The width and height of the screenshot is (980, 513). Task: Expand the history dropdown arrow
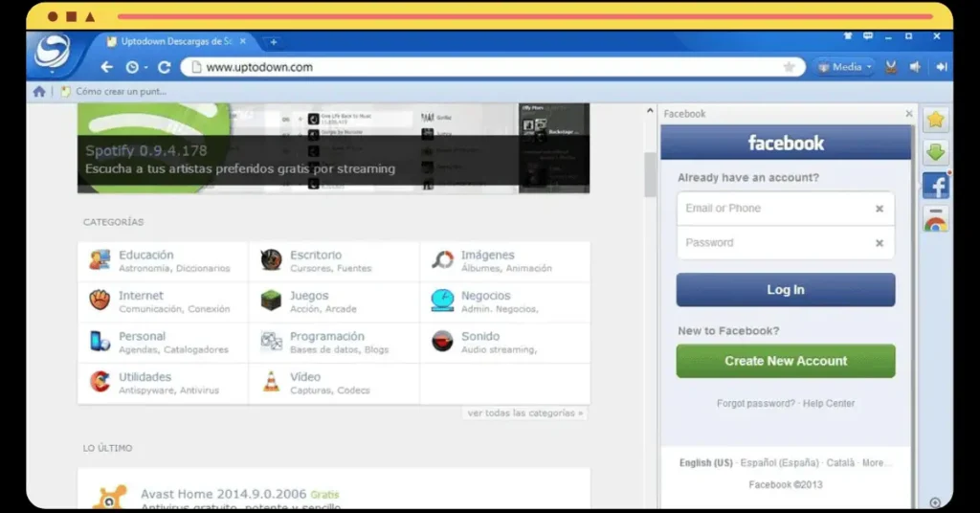[x=145, y=68]
